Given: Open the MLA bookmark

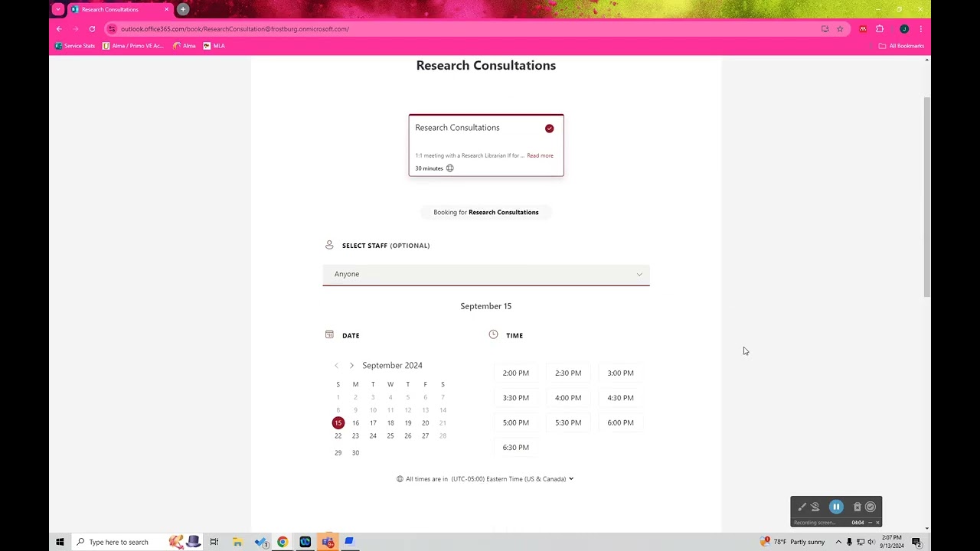Looking at the screenshot, I should 214,46.
